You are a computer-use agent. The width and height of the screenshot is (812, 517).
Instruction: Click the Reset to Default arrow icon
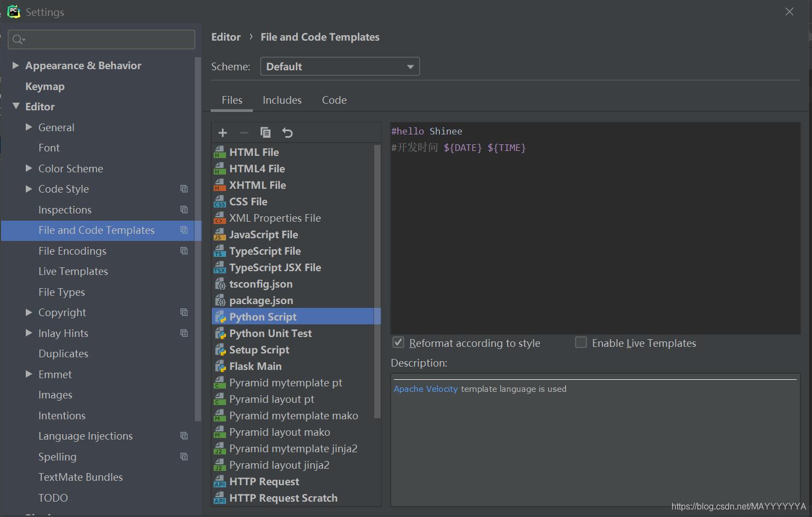[x=287, y=133]
